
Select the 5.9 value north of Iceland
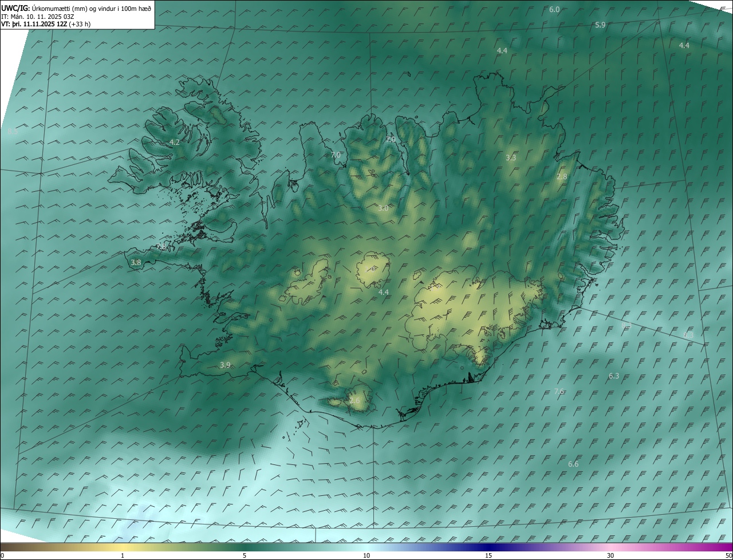tap(600, 25)
